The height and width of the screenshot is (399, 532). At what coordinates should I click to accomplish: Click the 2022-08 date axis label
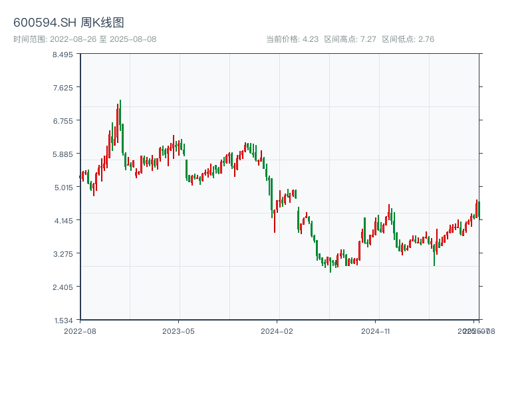(x=80, y=331)
